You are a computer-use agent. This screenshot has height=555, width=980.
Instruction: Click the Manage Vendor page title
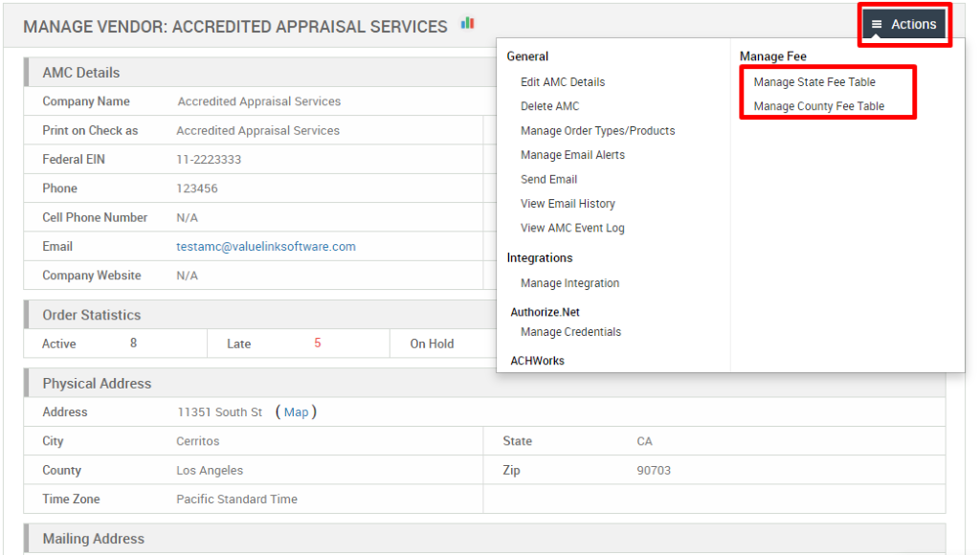(235, 27)
